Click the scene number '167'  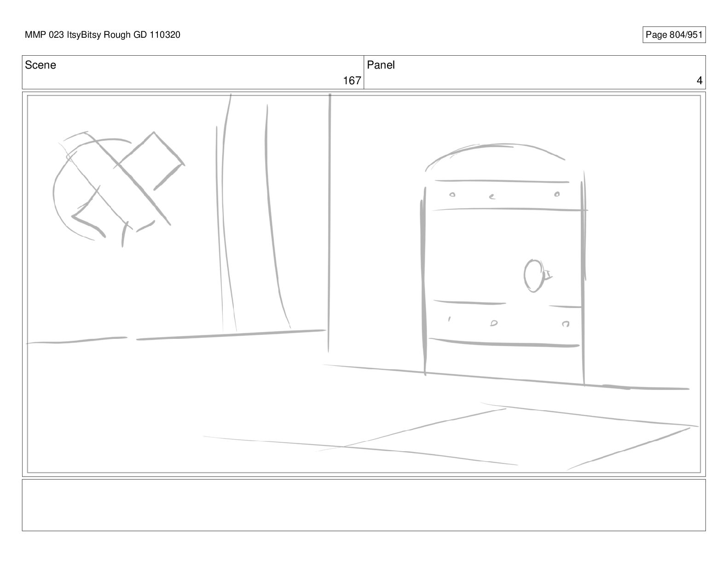pyautogui.click(x=352, y=81)
